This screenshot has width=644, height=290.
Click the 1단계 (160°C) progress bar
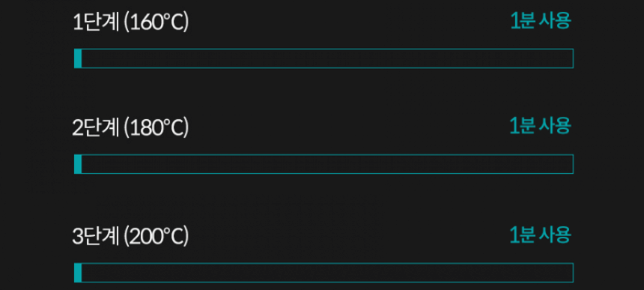coord(323,58)
